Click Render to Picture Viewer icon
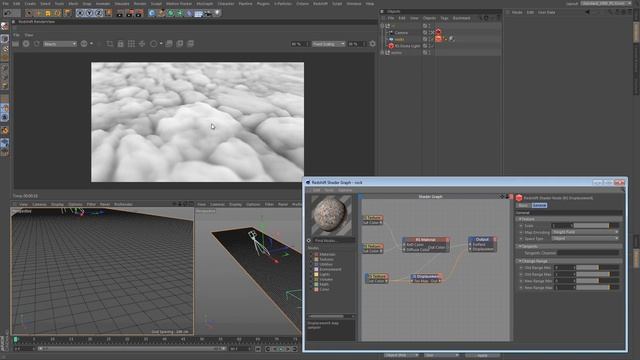The image size is (640, 360). (x=130, y=13)
